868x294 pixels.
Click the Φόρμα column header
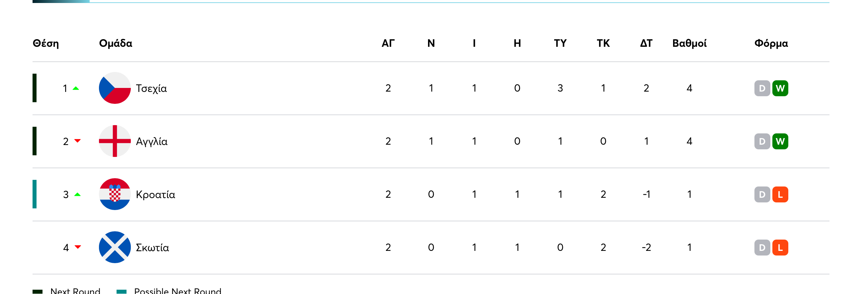tap(771, 43)
